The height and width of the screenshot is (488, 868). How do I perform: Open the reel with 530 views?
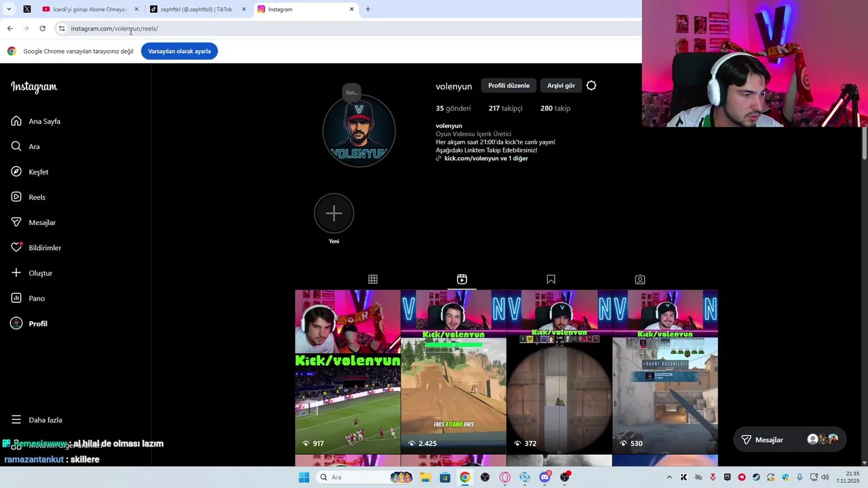click(665, 372)
